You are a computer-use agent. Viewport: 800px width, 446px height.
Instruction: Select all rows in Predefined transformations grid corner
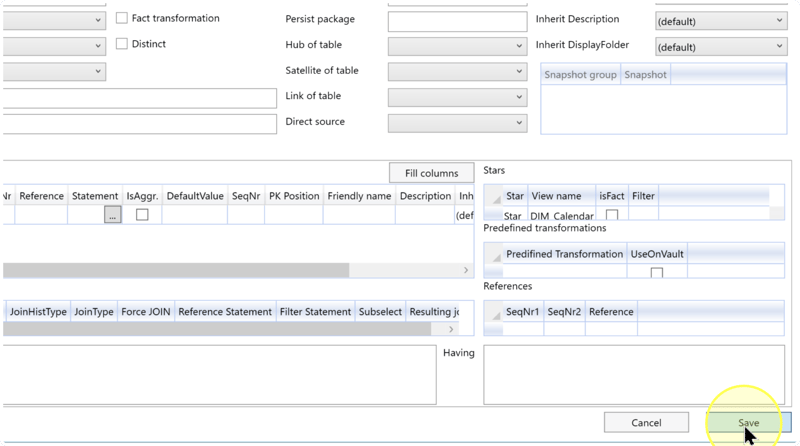click(493, 254)
